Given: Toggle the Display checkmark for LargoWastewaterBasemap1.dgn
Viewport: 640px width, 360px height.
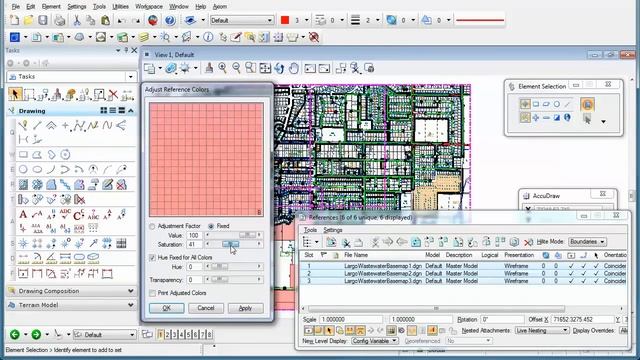Looking at the screenshot, I should 571,266.
